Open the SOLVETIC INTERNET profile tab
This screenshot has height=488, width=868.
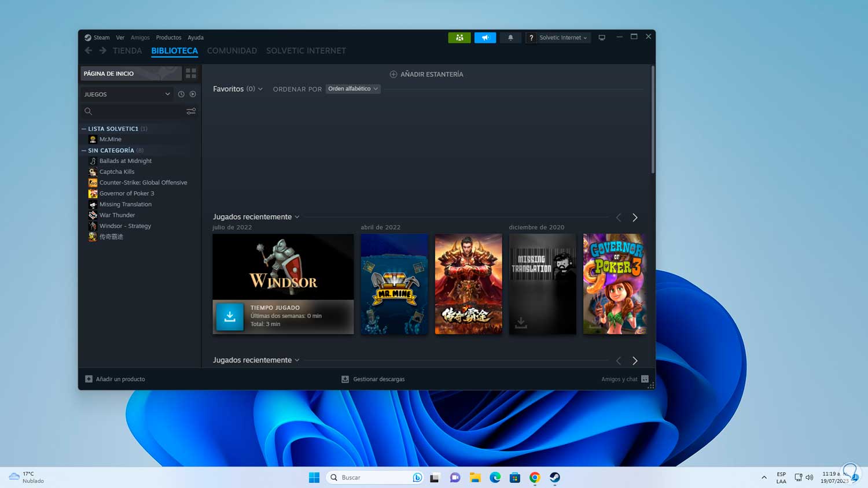click(x=306, y=51)
